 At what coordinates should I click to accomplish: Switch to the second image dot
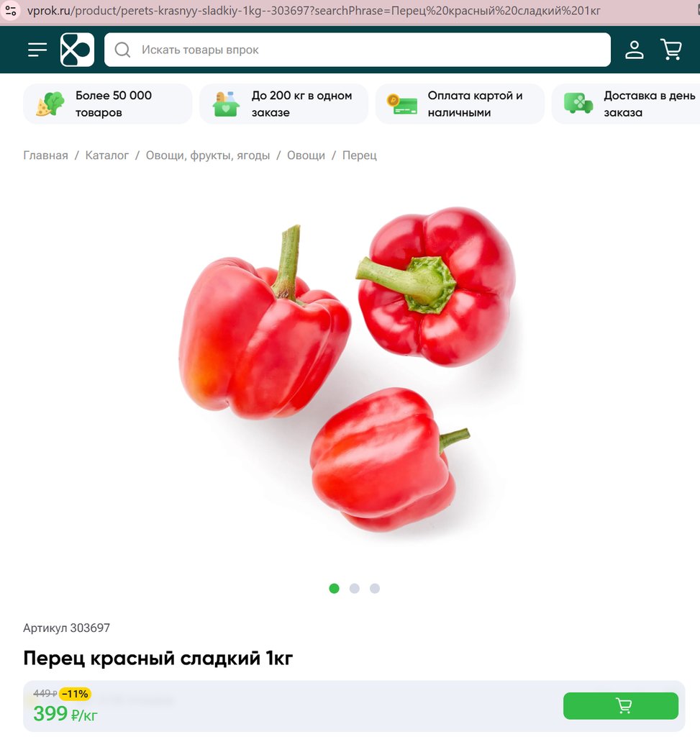pyautogui.click(x=354, y=589)
